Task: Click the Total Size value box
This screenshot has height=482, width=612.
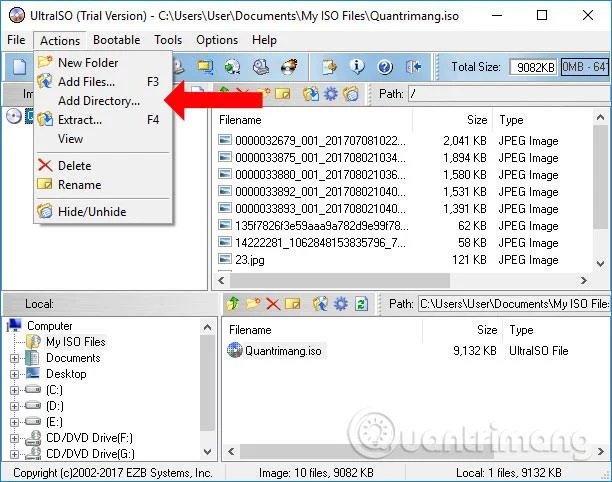Action: [x=533, y=67]
